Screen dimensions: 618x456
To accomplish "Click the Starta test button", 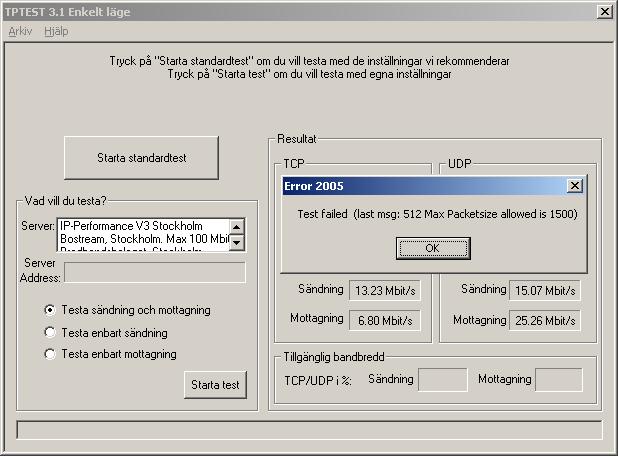I will 215,385.
